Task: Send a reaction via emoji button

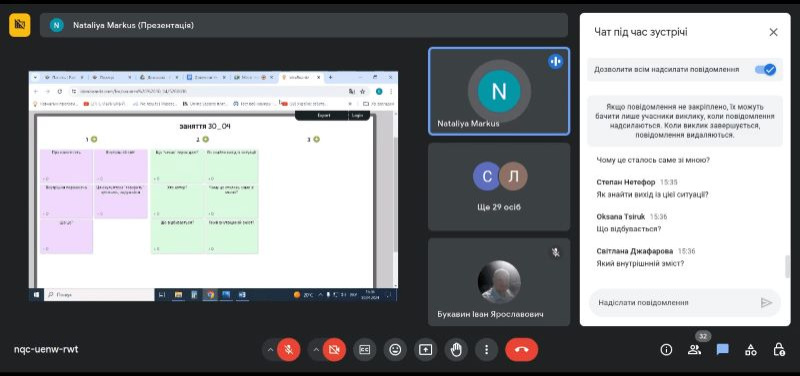Action: pyautogui.click(x=395, y=349)
